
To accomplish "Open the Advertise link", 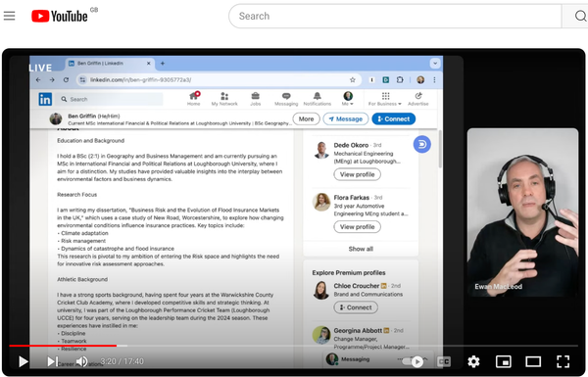I will pyautogui.click(x=418, y=99).
